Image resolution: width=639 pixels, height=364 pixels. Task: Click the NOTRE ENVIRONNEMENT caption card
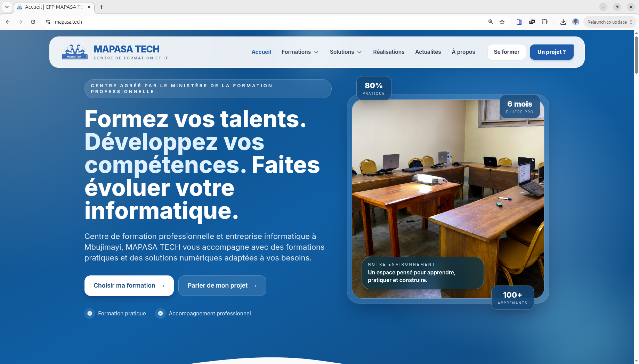click(x=423, y=273)
